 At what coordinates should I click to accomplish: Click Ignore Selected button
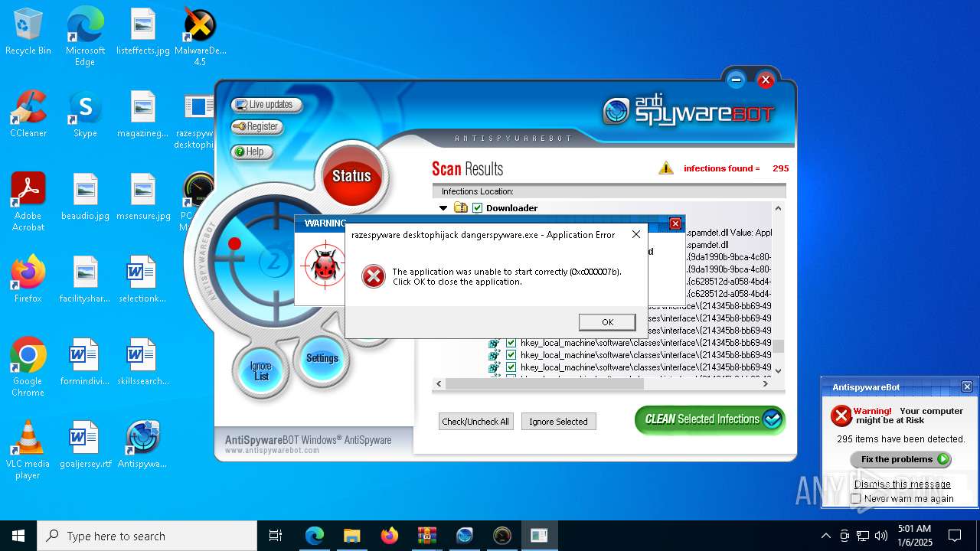pyautogui.click(x=558, y=422)
